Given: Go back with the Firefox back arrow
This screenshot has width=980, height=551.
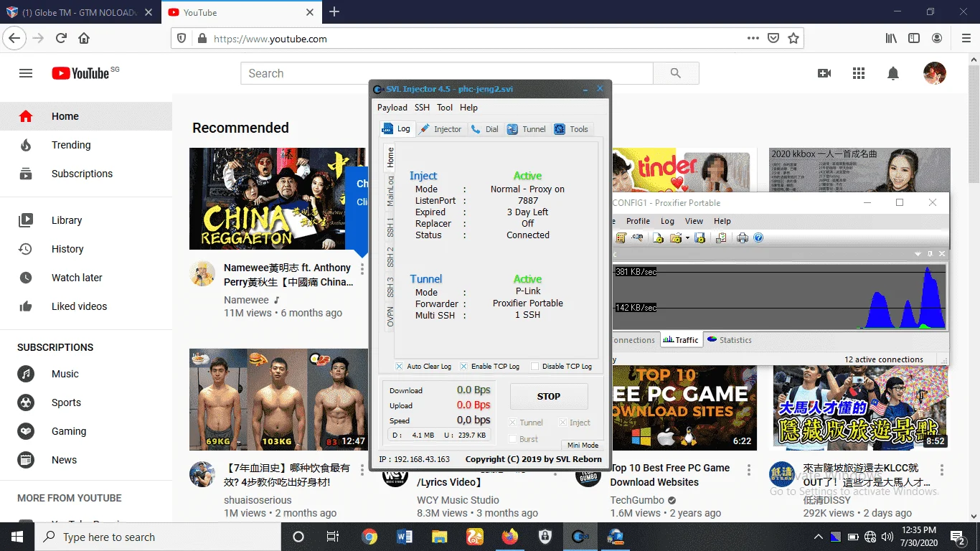Looking at the screenshot, I should pos(15,39).
